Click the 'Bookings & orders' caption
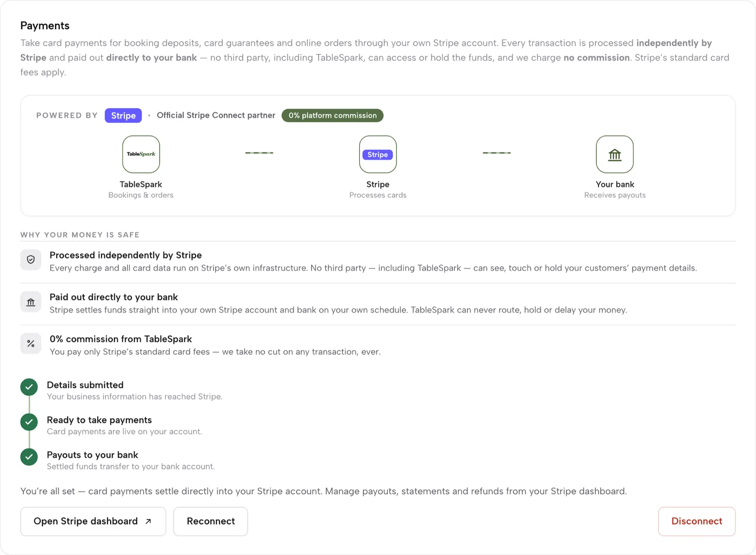Viewport: 756px width, 555px height. 141,195
